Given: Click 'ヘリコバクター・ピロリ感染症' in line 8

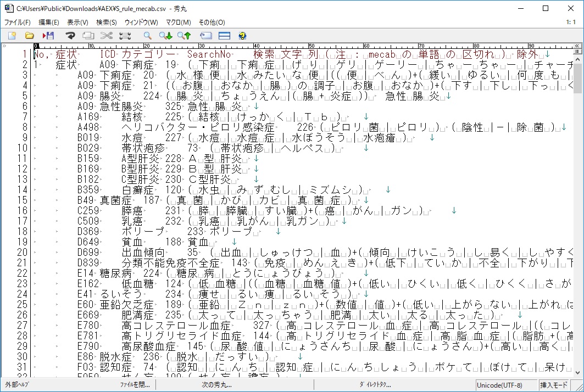Looking at the screenshot, I should click(x=198, y=127).
